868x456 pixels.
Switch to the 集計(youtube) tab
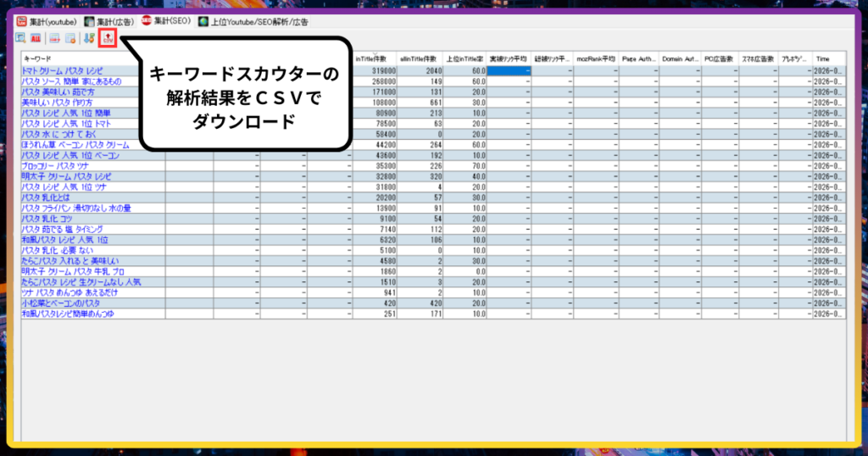(x=47, y=21)
